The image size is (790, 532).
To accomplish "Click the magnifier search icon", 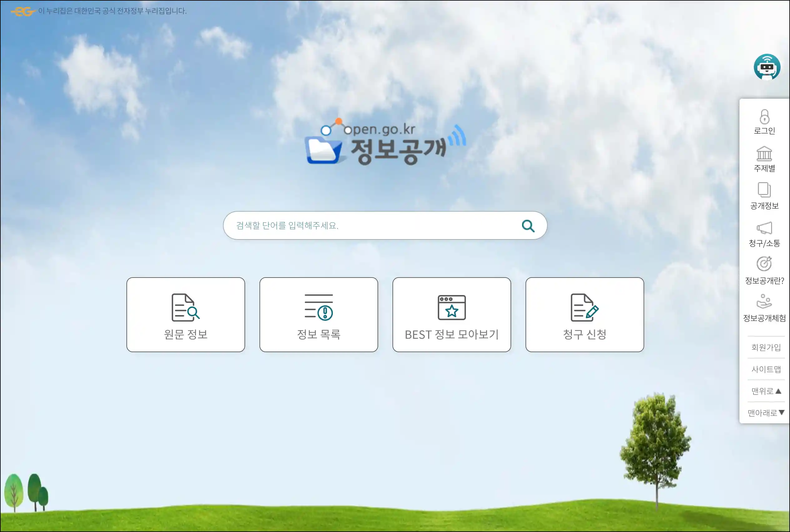I will coord(528,226).
